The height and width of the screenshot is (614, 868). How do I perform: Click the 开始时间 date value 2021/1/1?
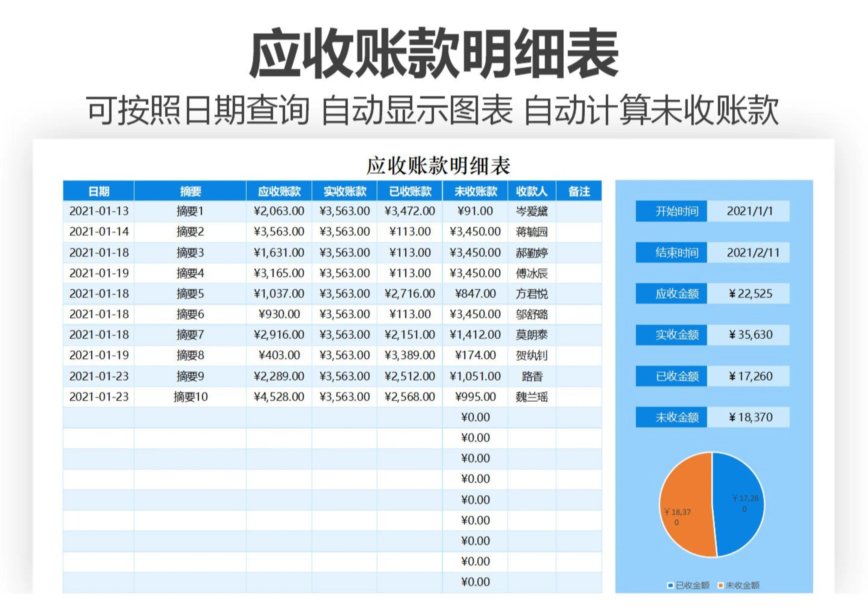click(749, 211)
